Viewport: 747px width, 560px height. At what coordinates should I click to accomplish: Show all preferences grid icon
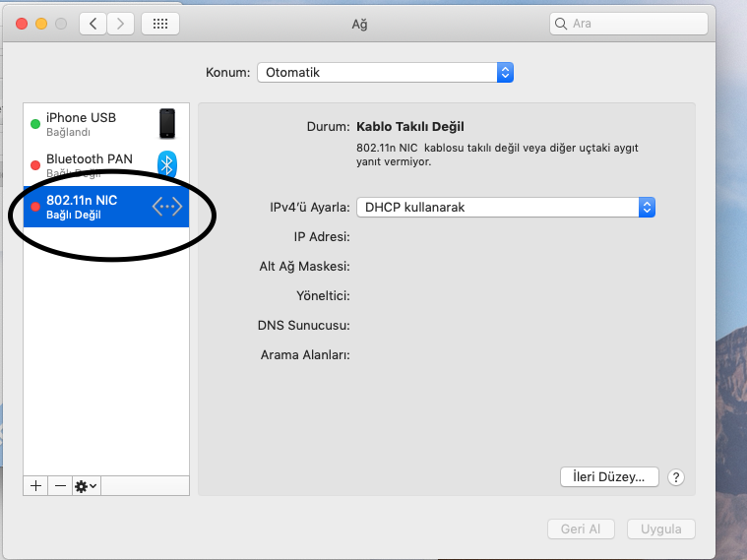[160, 24]
